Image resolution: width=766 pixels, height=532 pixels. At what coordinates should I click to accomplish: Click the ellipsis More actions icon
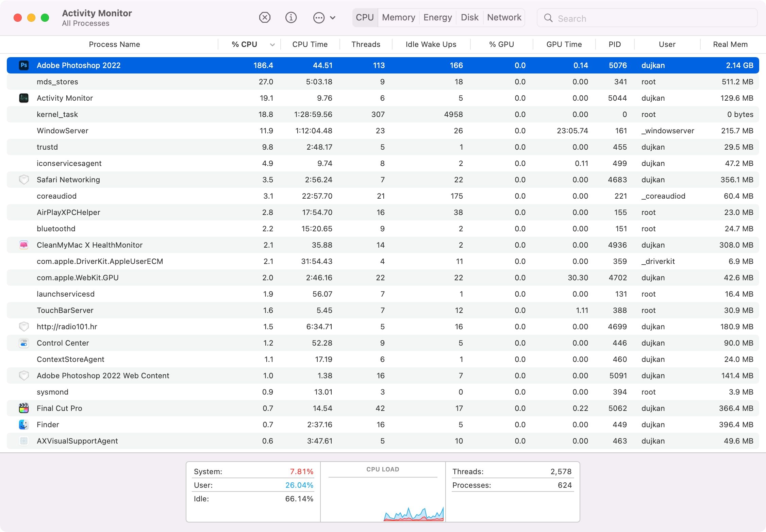(x=319, y=18)
